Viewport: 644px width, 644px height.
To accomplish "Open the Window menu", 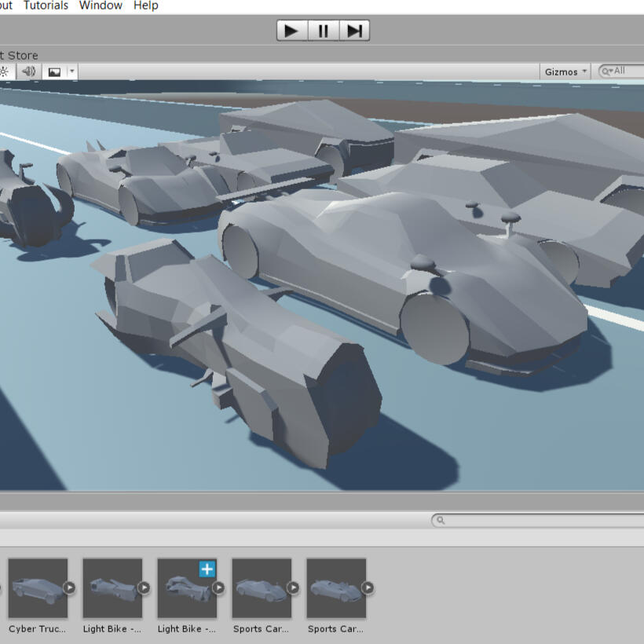I will tap(101, 5).
